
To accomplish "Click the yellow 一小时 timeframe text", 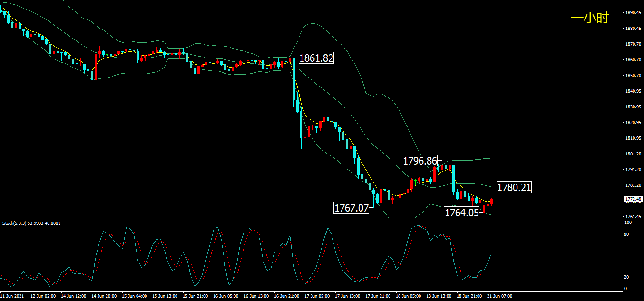I will pyautogui.click(x=589, y=19).
